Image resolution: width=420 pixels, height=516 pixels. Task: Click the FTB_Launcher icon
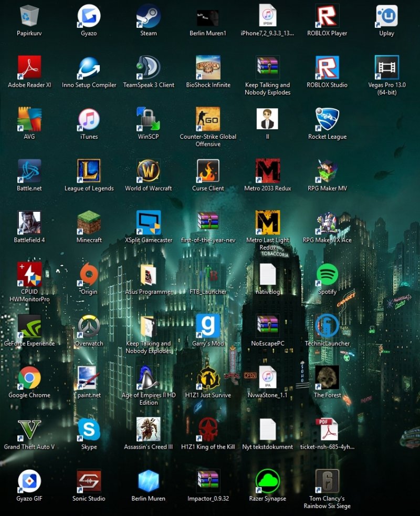(208, 274)
